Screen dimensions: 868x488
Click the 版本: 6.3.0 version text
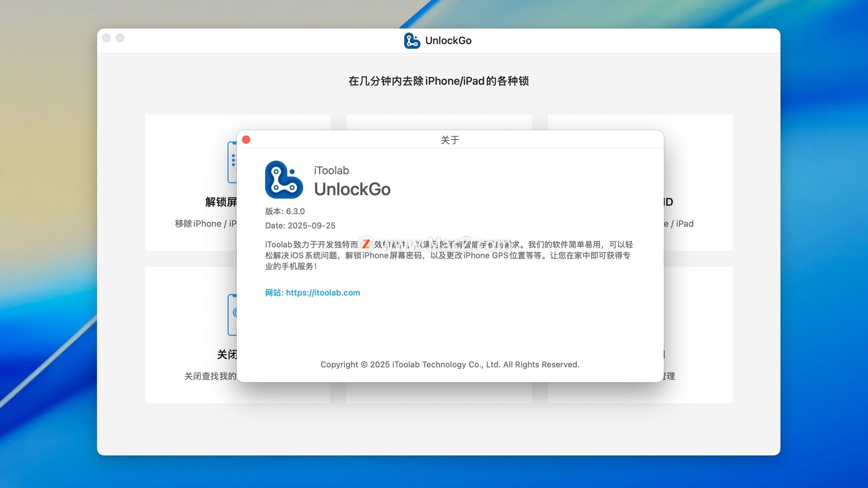coord(285,211)
